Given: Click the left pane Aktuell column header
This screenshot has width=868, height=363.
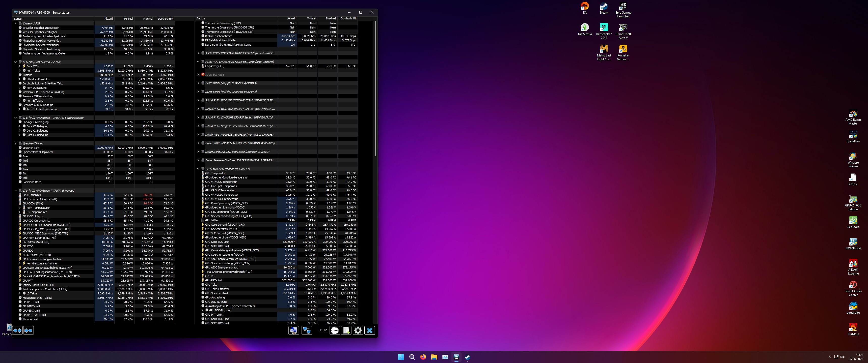Looking at the screenshot, I should (104, 18).
